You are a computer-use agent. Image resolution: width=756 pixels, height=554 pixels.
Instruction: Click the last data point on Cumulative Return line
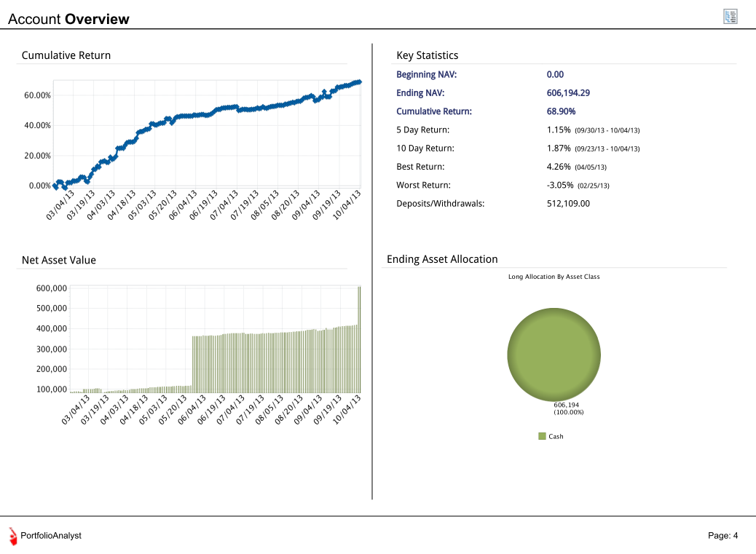tap(359, 82)
